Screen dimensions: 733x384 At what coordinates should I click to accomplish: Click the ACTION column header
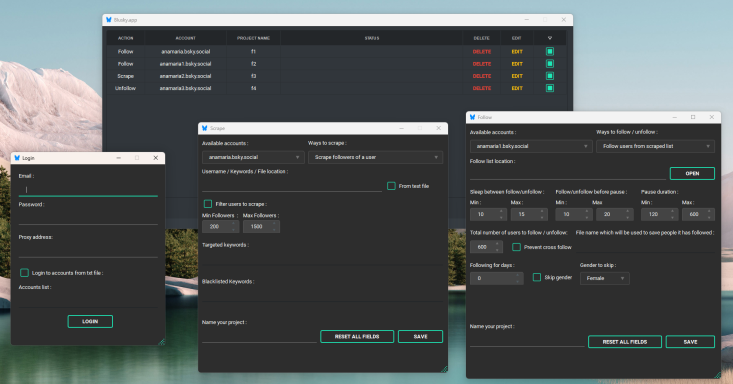(x=125, y=38)
